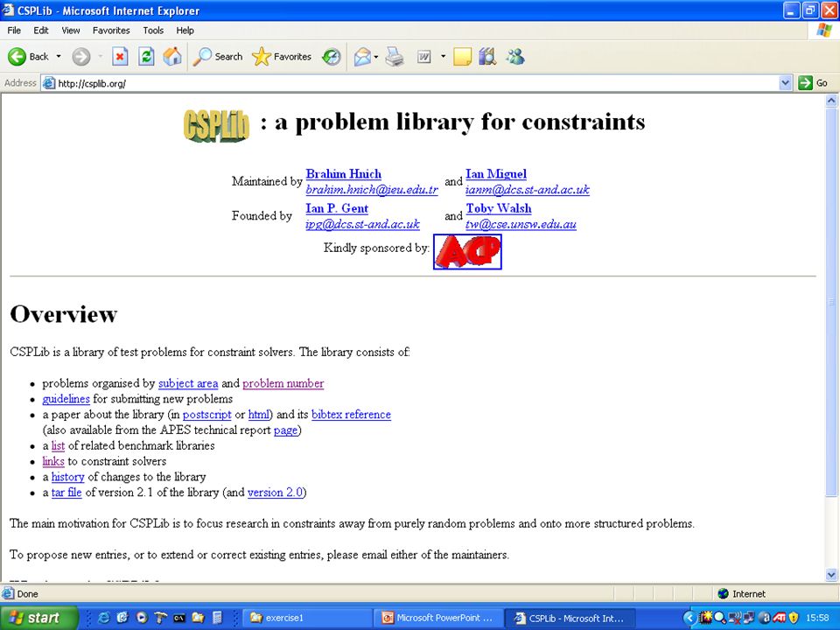
Task: Click the ianm@dcs.st-and.ac.uk email link
Action: click(x=528, y=190)
